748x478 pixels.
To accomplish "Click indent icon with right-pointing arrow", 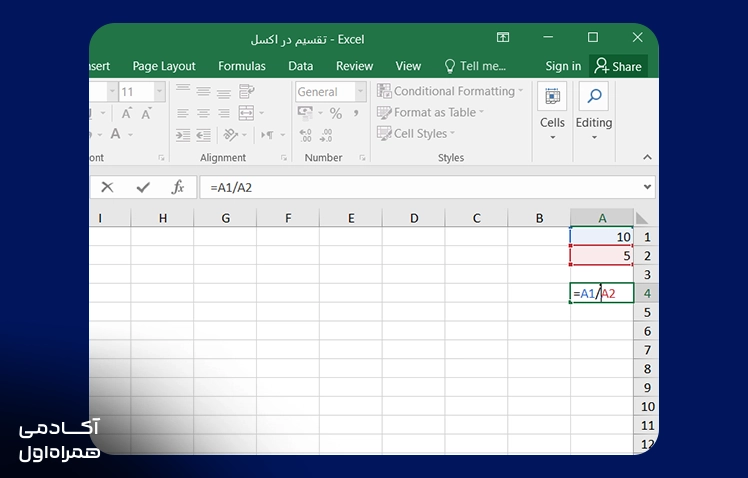I will (183, 135).
